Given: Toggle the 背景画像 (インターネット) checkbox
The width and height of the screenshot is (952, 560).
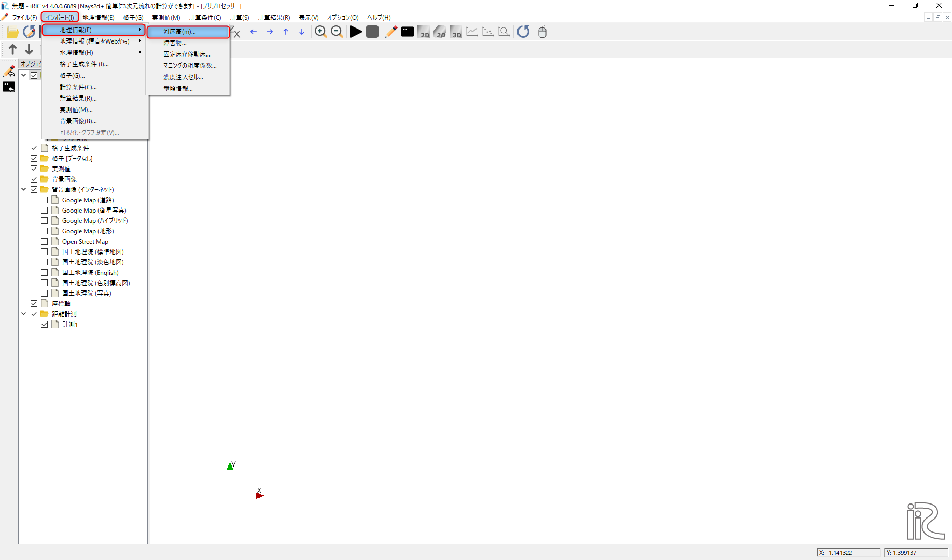Looking at the screenshot, I should click(34, 190).
